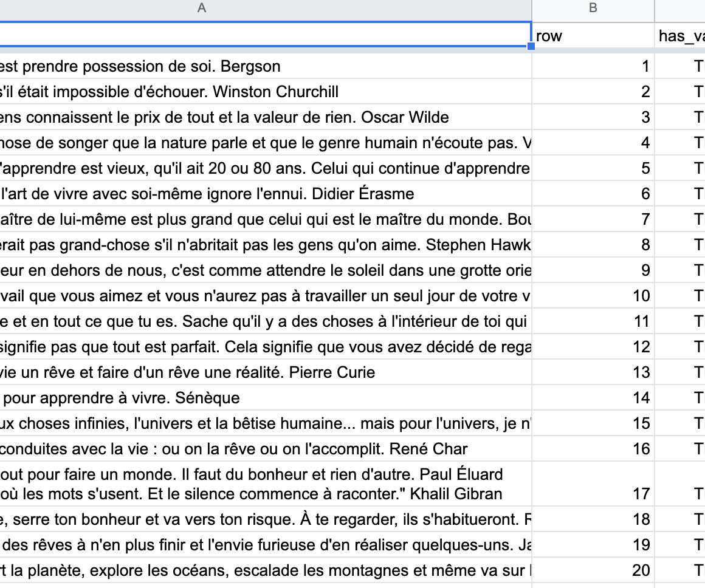Click the "has_va" header cell in column C
The image size is (705, 588).
pos(681,36)
